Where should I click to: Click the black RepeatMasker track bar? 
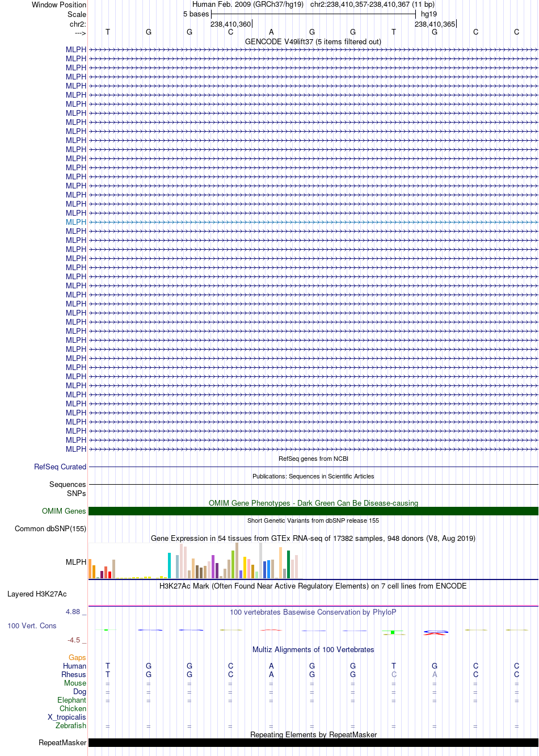coord(313,743)
